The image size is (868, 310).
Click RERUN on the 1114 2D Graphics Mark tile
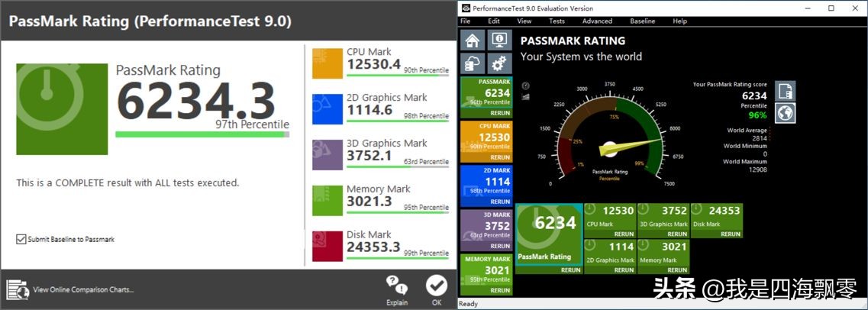coord(624,270)
